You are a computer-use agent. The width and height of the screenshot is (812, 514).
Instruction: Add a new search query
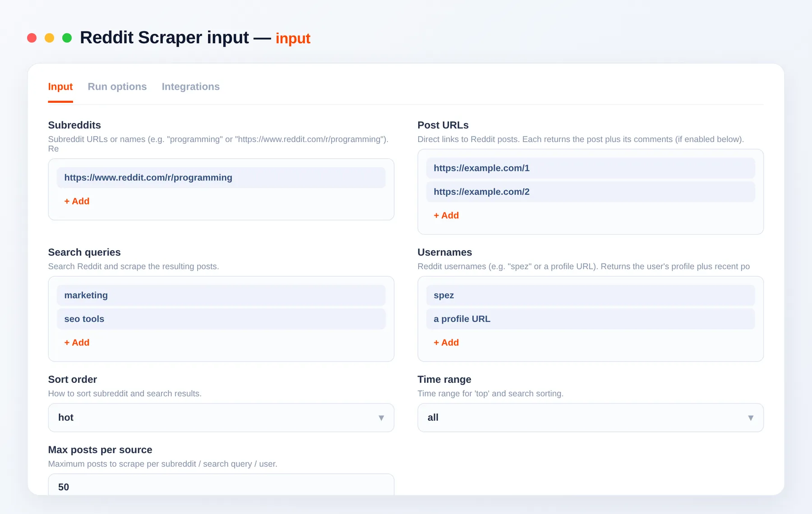coord(77,343)
